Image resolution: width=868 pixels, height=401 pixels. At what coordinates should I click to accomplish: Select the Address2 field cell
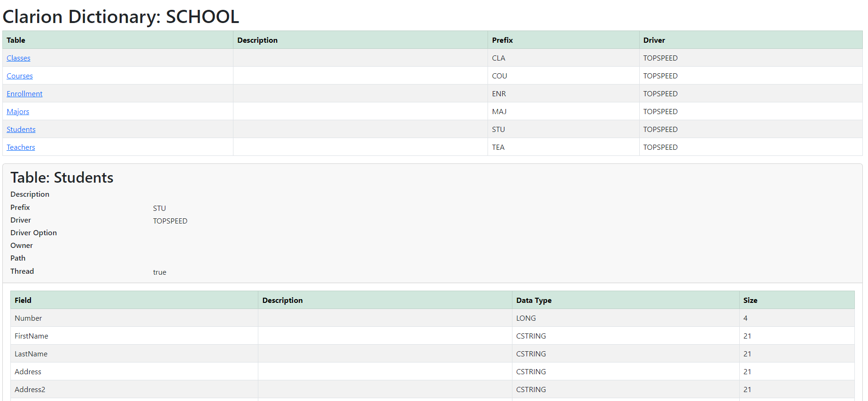coord(30,390)
